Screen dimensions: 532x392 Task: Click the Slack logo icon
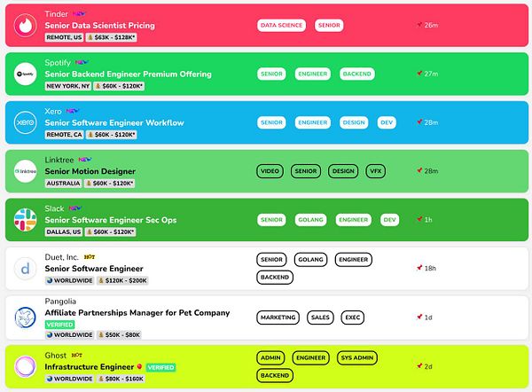point(25,220)
